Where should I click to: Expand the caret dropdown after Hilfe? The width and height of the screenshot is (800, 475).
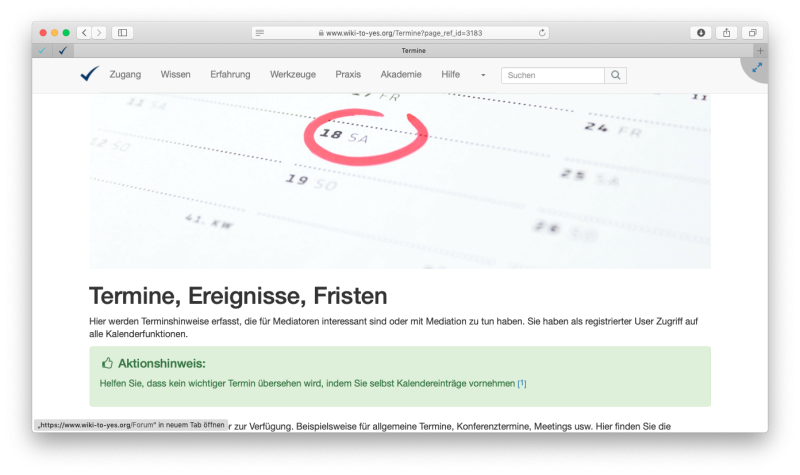[483, 75]
